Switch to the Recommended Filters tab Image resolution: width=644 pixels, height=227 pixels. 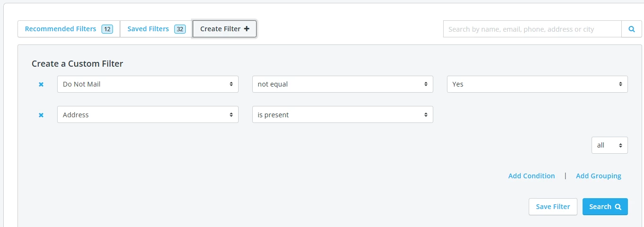[x=60, y=29]
